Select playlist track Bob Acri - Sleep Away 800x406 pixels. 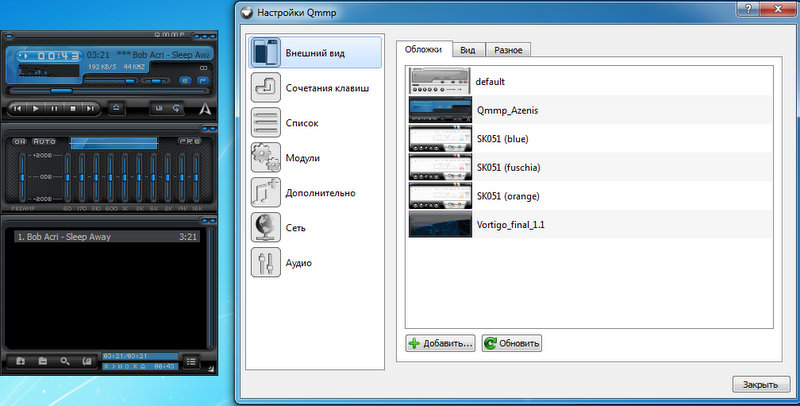[x=107, y=237]
